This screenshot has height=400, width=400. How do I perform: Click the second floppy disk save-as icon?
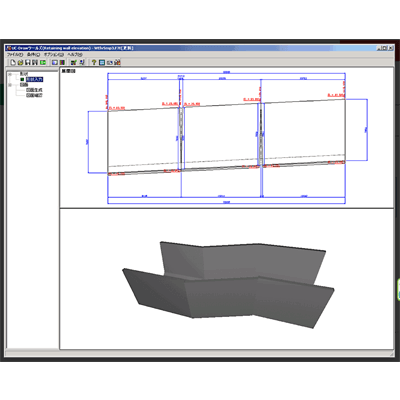[x=35, y=62]
